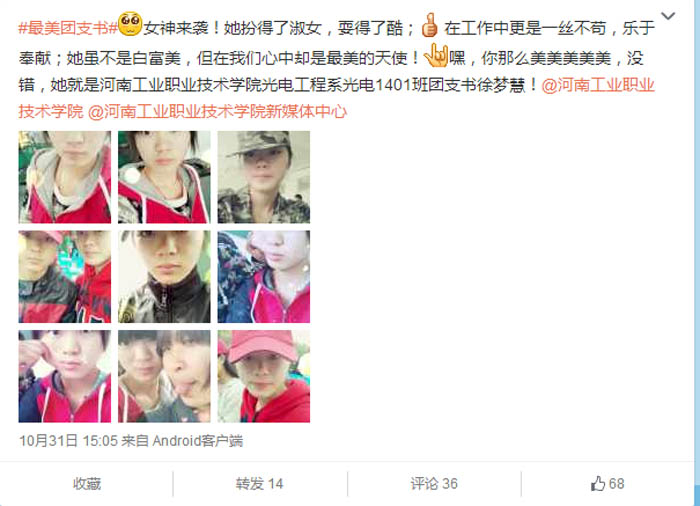Viewport: 700px width, 506px height.
Task: Open the red baseball cap photo thumbnail
Action: coord(264,376)
